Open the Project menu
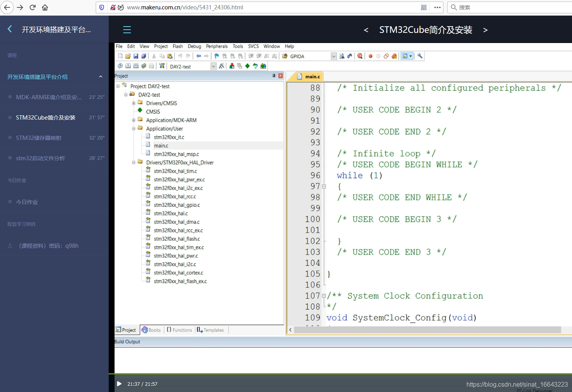 click(x=161, y=46)
